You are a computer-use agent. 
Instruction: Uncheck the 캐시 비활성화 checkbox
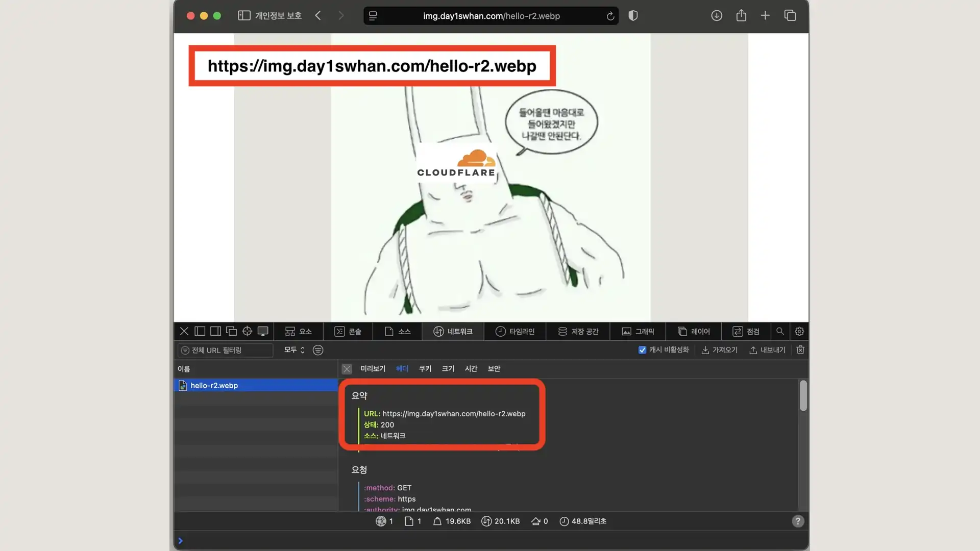click(642, 350)
